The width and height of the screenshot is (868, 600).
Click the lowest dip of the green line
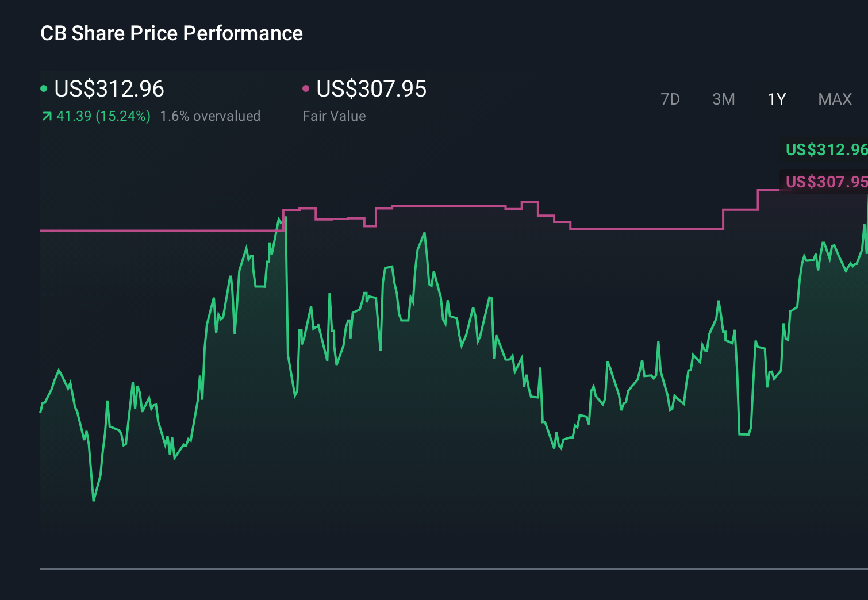point(94,499)
